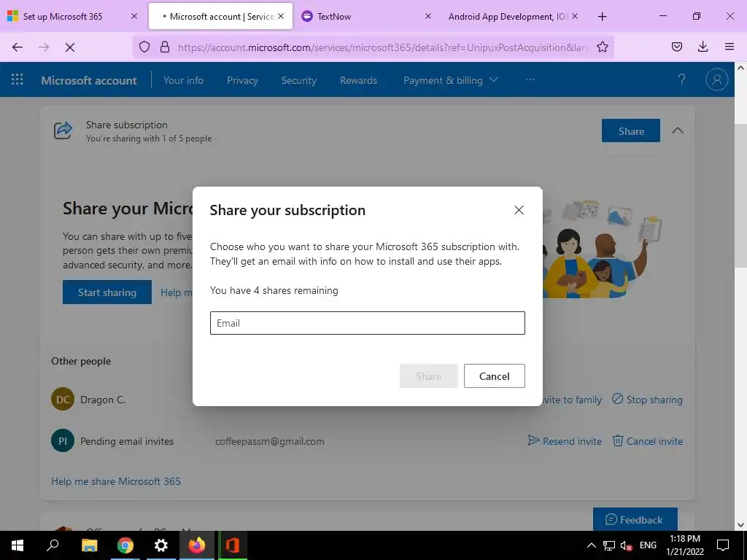Click the Firefox taskbar icon

(197, 545)
